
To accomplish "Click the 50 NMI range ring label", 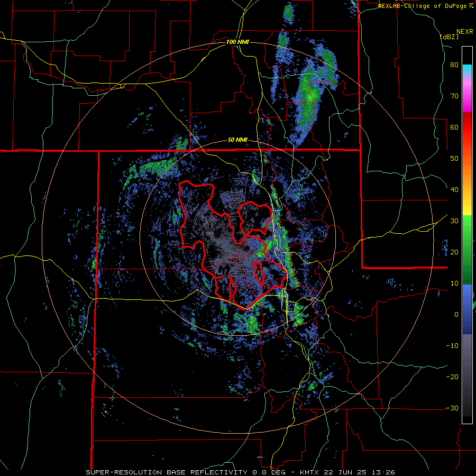I will (237, 140).
